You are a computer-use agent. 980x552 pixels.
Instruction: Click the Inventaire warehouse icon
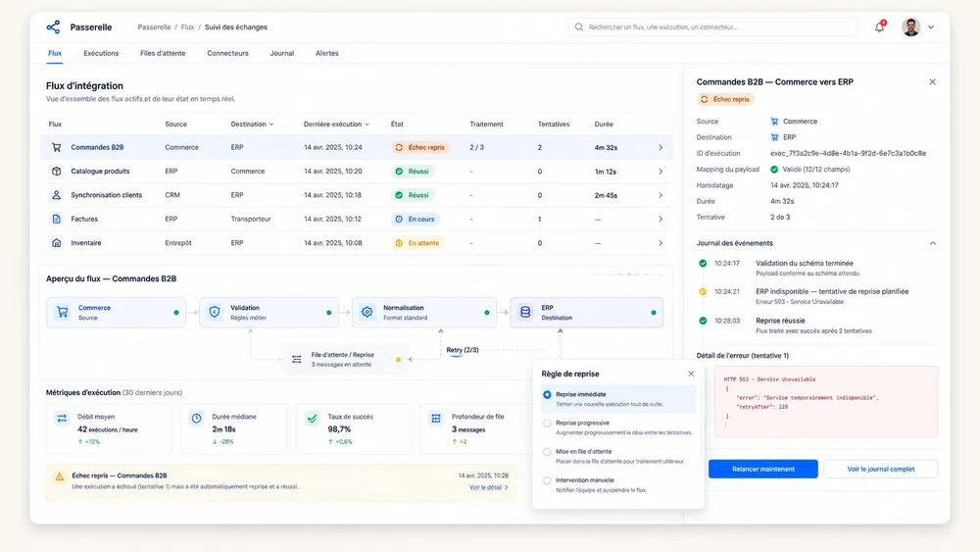point(56,242)
